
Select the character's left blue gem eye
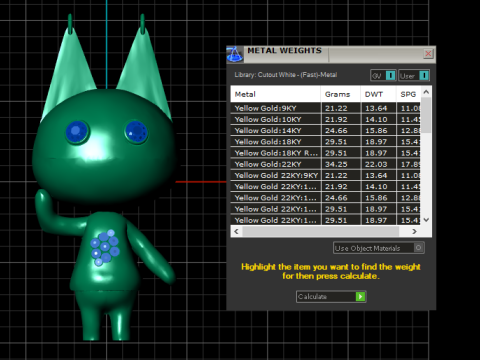tap(77, 132)
